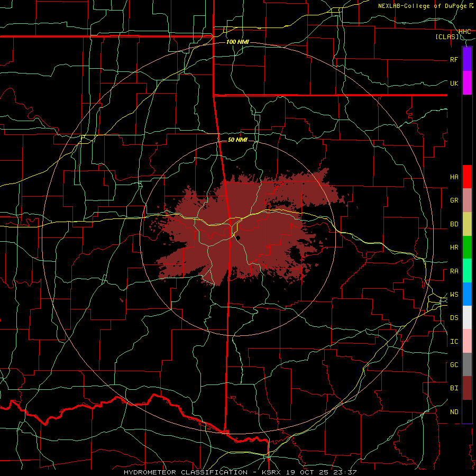Click the HHC product code label
The height and width of the screenshot is (476, 476).
pyautogui.click(x=464, y=32)
